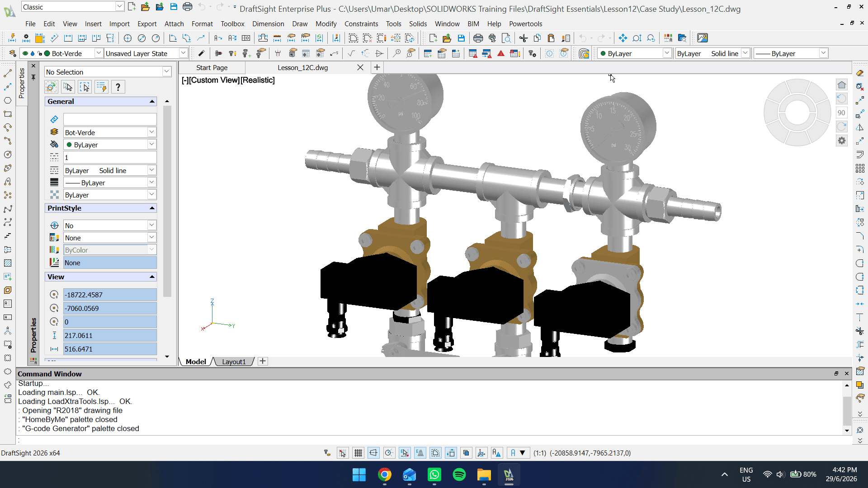Open the navigator settings gear

pos(841,141)
